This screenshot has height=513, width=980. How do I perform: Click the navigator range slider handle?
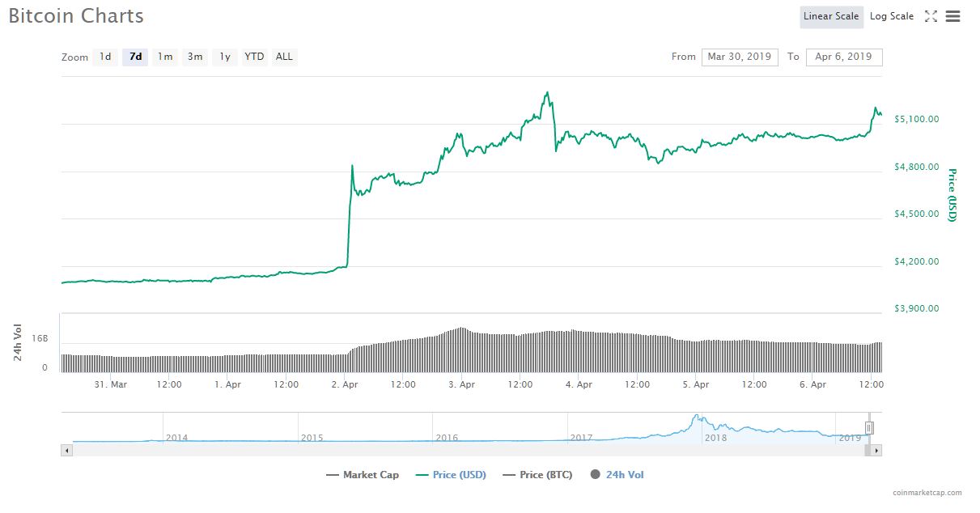pos(868,427)
